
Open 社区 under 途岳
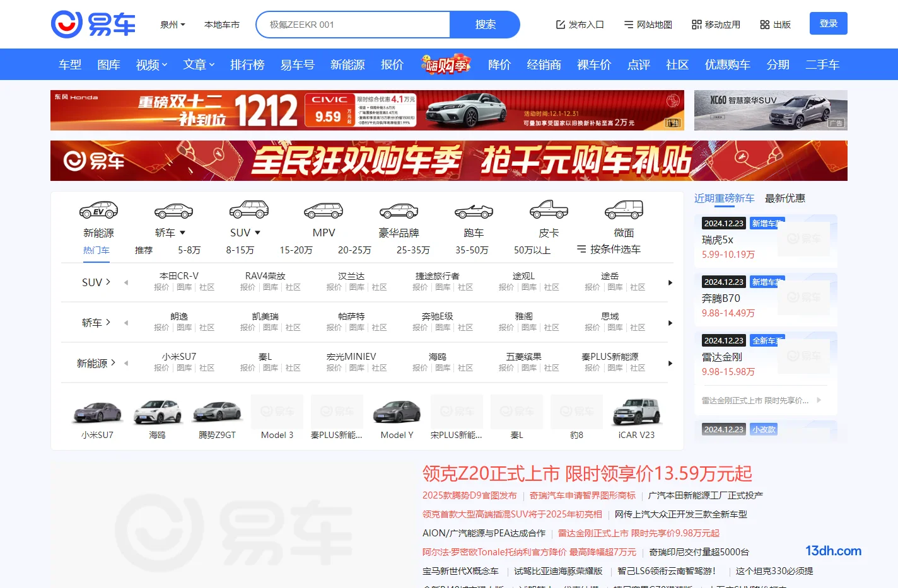click(638, 287)
